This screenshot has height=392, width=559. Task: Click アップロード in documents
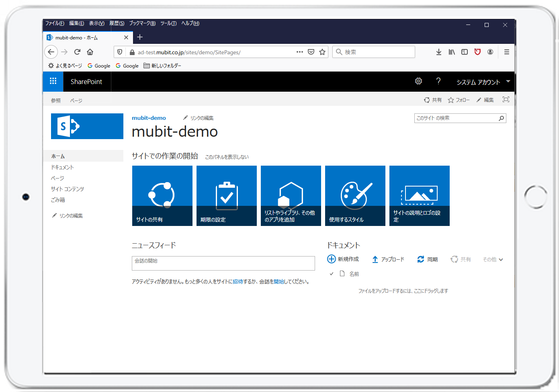click(388, 259)
